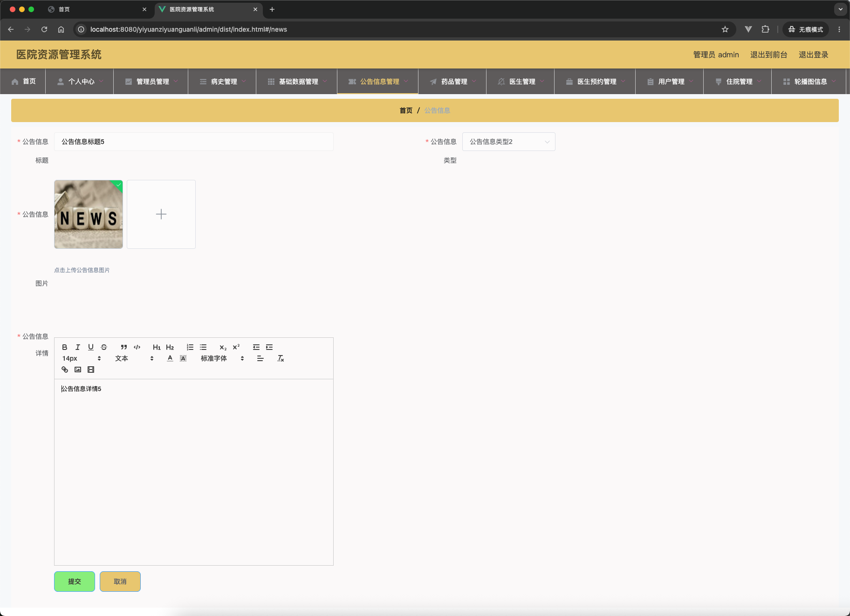Insert an image in the editor
This screenshot has height=616, width=850.
(x=78, y=370)
